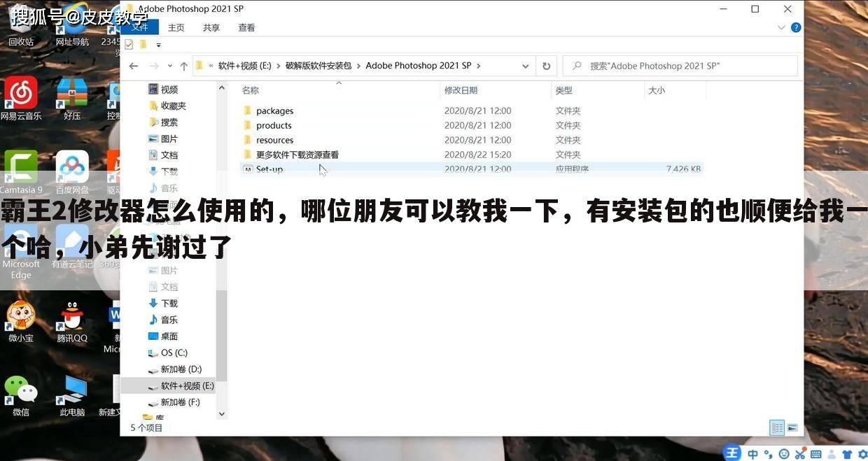Open the 查看 ribbon tab

(x=246, y=27)
